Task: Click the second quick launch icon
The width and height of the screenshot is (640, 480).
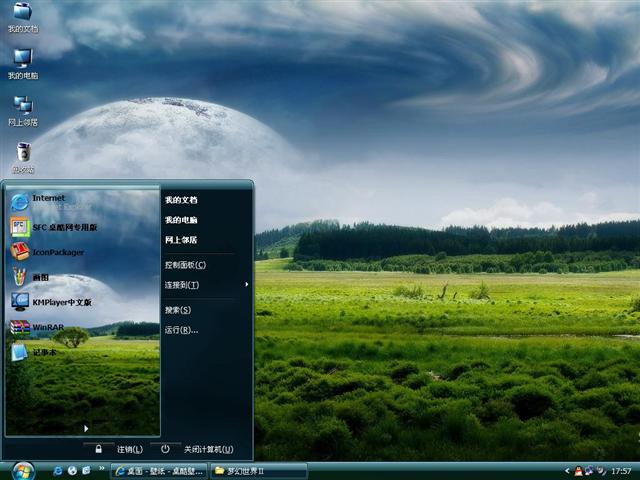Action: tap(72, 471)
